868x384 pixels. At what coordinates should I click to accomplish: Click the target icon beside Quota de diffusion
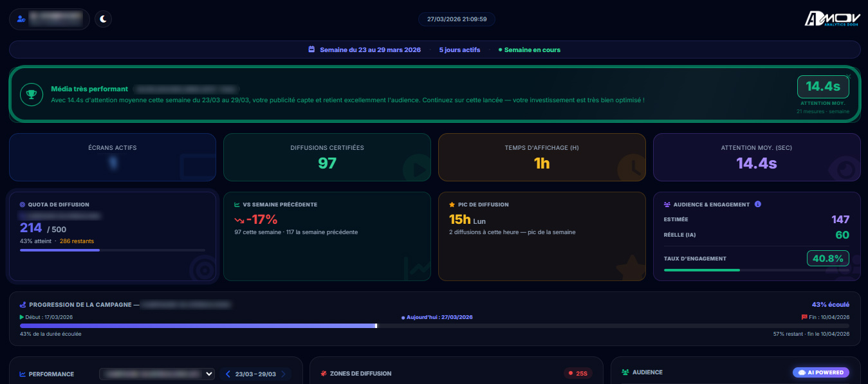(23, 205)
